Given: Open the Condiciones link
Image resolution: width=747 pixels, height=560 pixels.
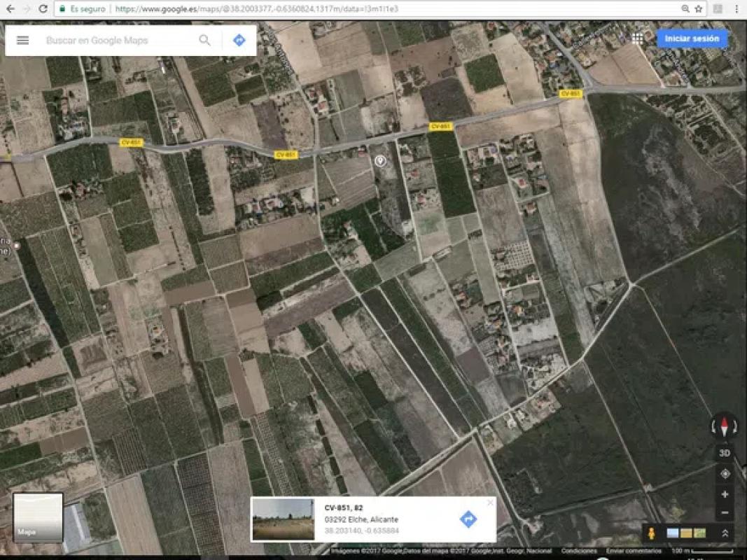Looking at the screenshot, I should click(x=578, y=551).
